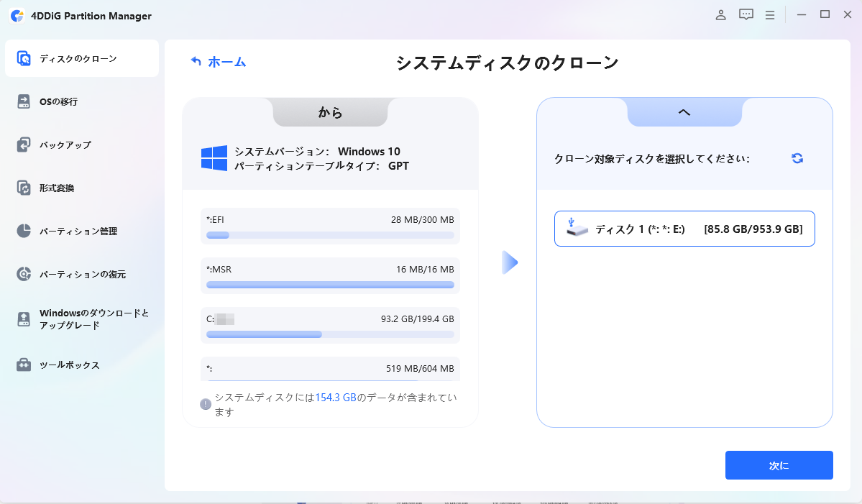Select the から source tab
Screen dimensions: 862x504
[x=330, y=112]
